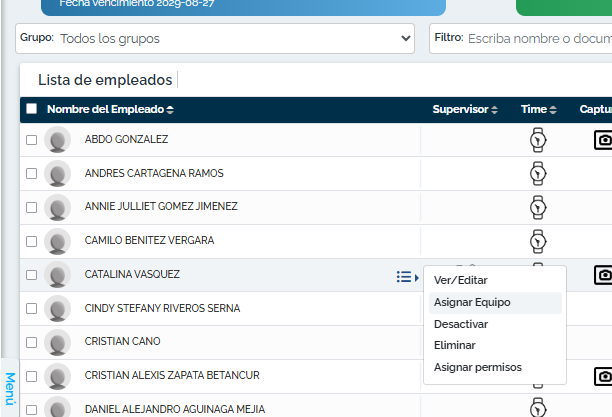Click avatar of CRISTIAN CANO
Image resolution: width=612 pixels, height=417 pixels.
57,342
